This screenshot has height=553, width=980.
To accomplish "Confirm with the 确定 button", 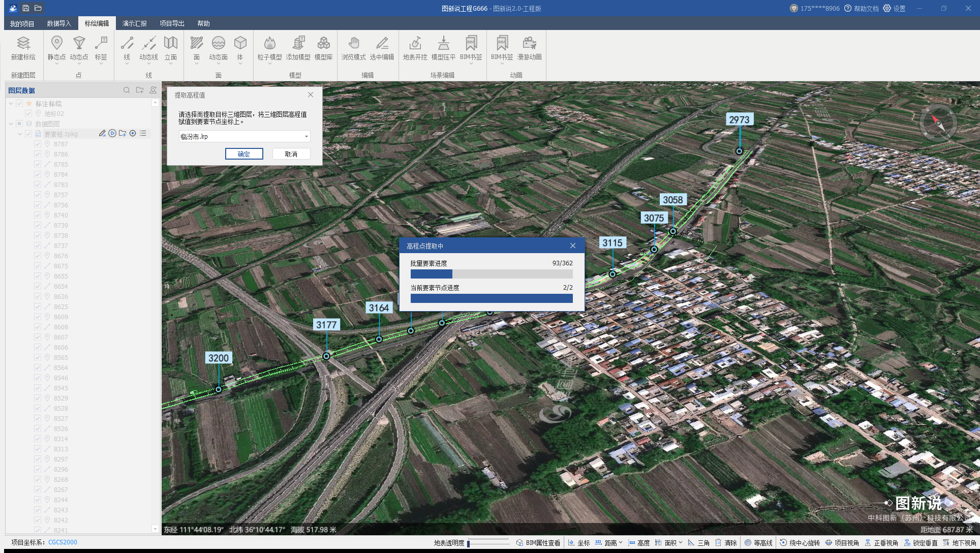I will tap(244, 154).
